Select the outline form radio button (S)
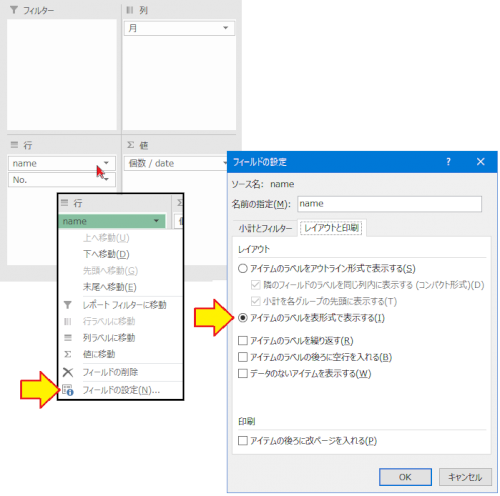 243,268
